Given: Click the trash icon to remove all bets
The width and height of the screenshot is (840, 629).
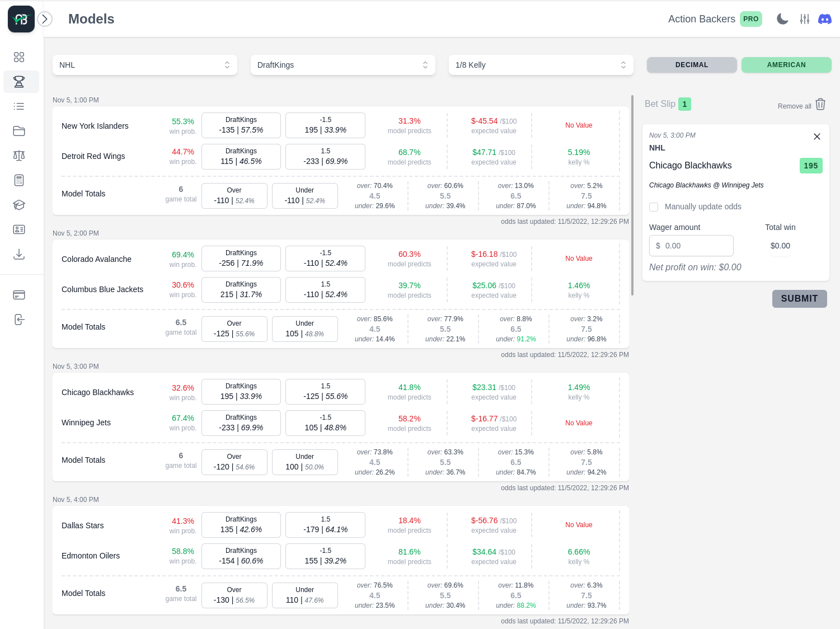Looking at the screenshot, I should point(820,104).
